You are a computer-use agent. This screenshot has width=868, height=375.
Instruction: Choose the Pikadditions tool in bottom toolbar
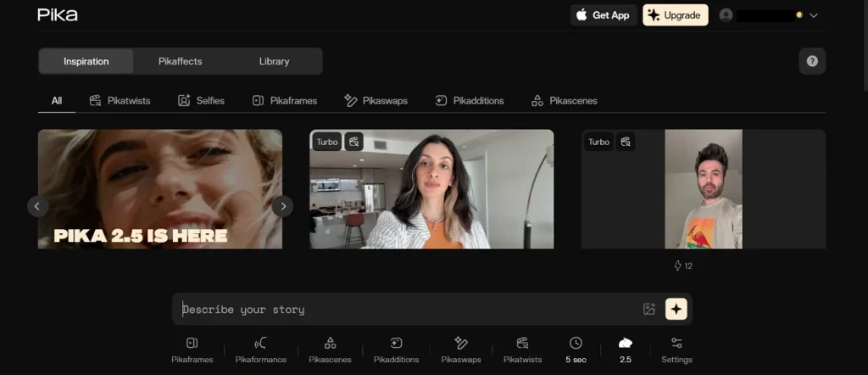[x=396, y=350]
